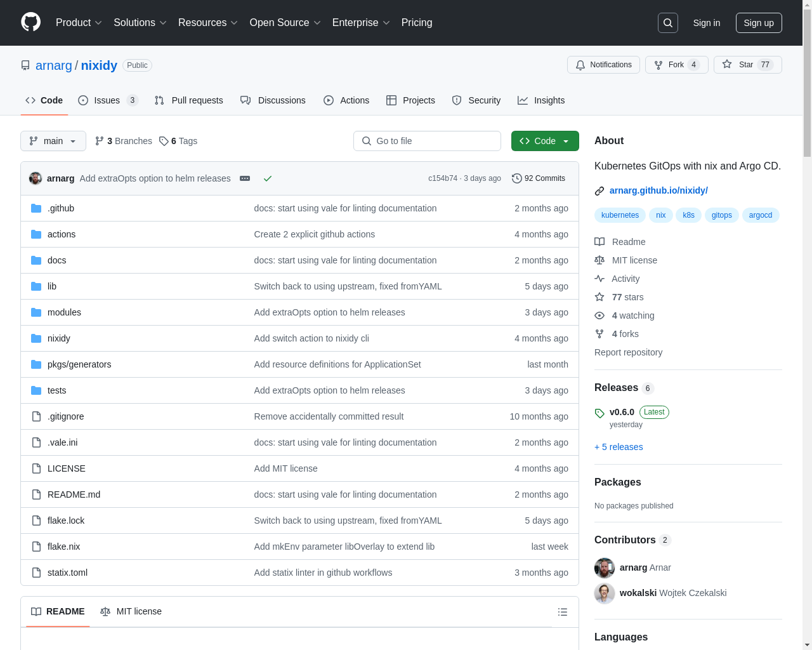The image size is (812, 650).
Task: Open the Discussions tab
Action: [273, 100]
